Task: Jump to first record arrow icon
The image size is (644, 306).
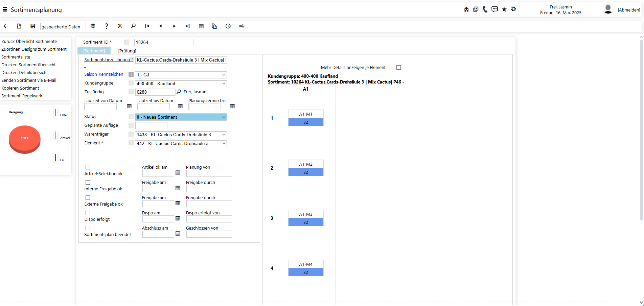Action: pos(147,26)
